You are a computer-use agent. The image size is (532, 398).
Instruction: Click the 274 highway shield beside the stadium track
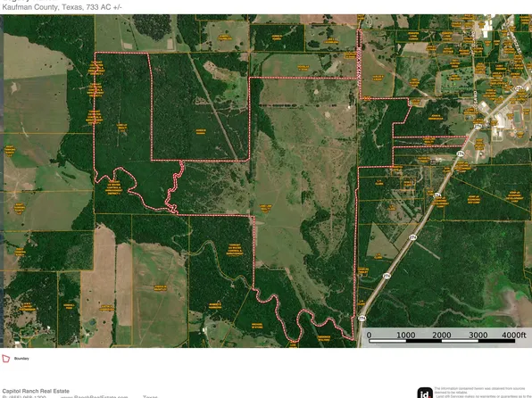(x=478, y=126)
